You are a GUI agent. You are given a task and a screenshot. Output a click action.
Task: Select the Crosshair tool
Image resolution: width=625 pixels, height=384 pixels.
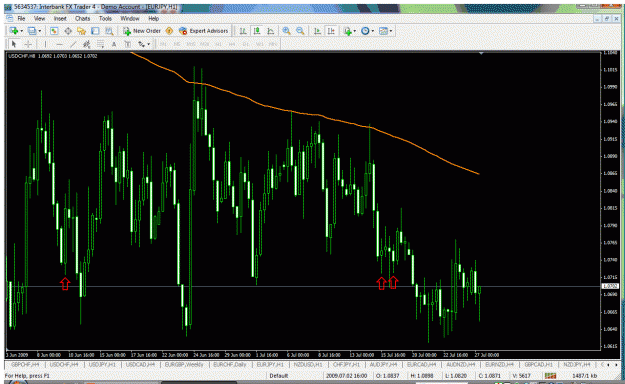click(28, 44)
